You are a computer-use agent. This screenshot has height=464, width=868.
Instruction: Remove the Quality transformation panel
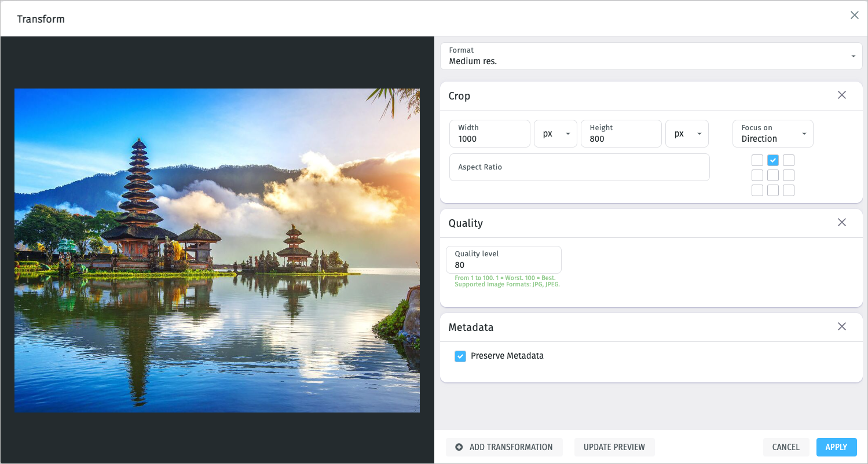pos(842,222)
